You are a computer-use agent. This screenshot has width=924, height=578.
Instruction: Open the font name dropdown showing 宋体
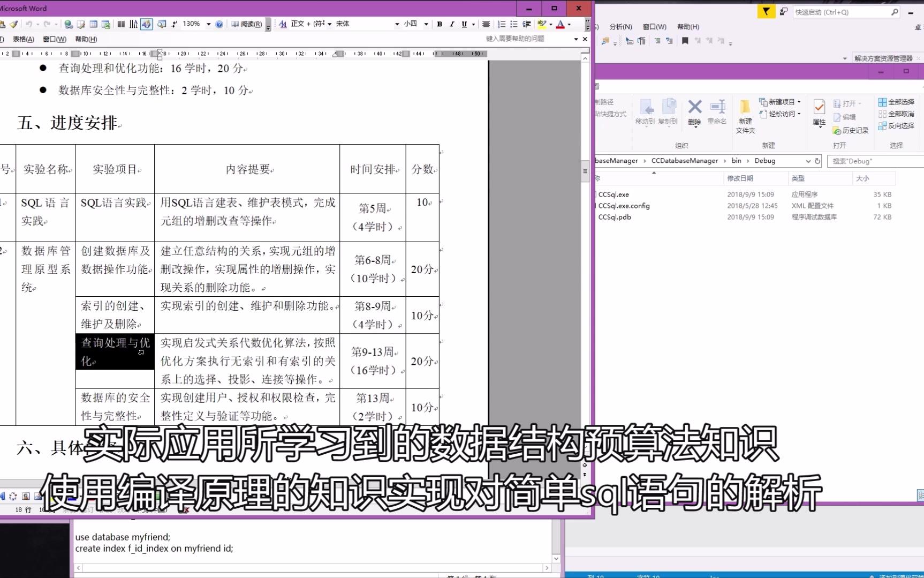click(x=397, y=24)
